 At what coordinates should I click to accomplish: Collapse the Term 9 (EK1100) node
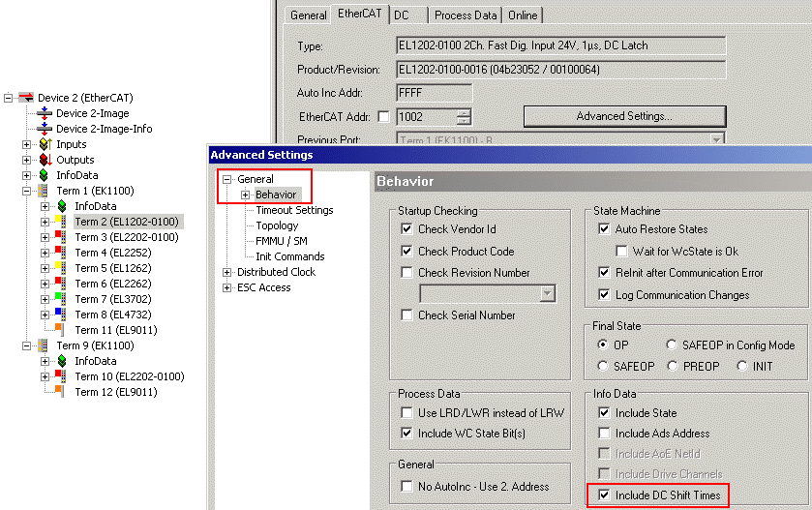pyautogui.click(x=26, y=345)
